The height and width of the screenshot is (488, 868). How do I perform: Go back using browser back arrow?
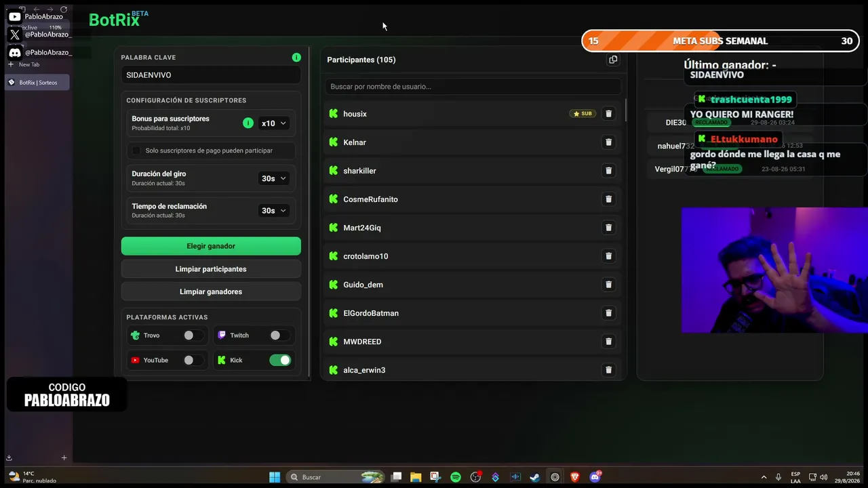click(36, 9)
